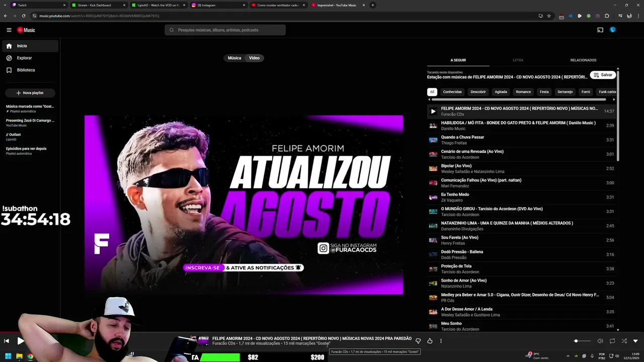
Task: Switch the player to Música mode
Action: 234,58
